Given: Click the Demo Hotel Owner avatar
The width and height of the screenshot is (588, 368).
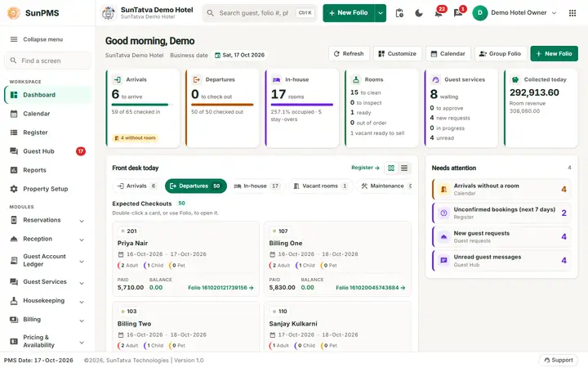Looking at the screenshot, I should pyautogui.click(x=479, y=13).
